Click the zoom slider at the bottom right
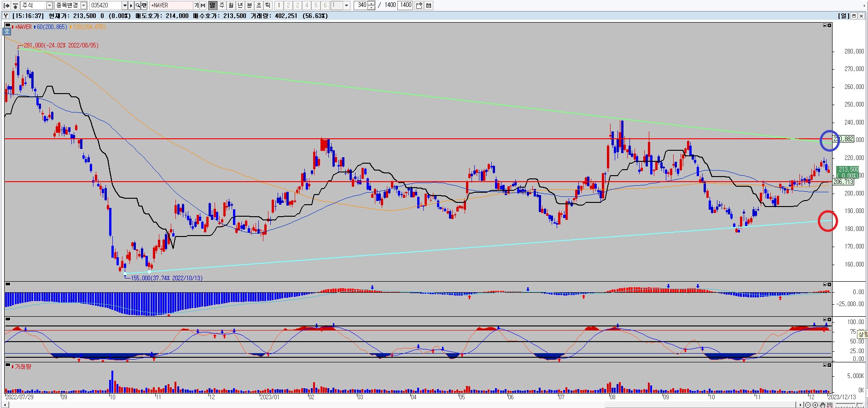The image size is (868, 408). [849, 404]
